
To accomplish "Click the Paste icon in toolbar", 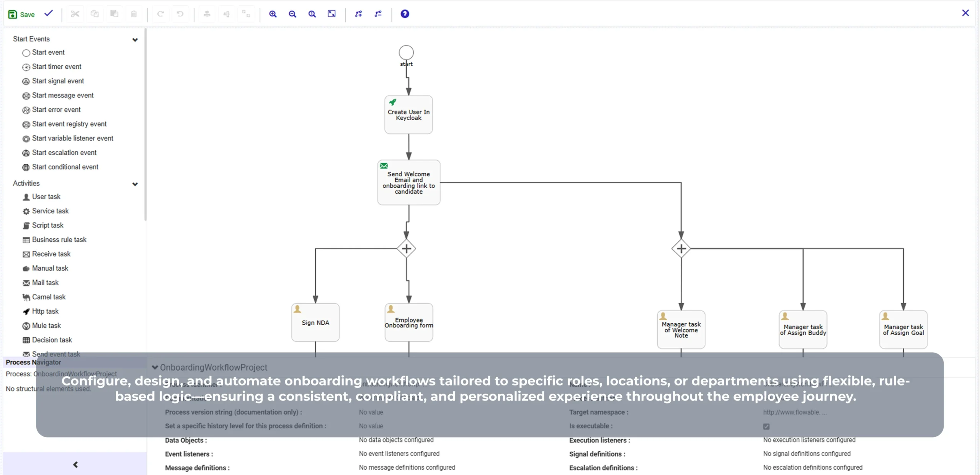I will 114,14.
